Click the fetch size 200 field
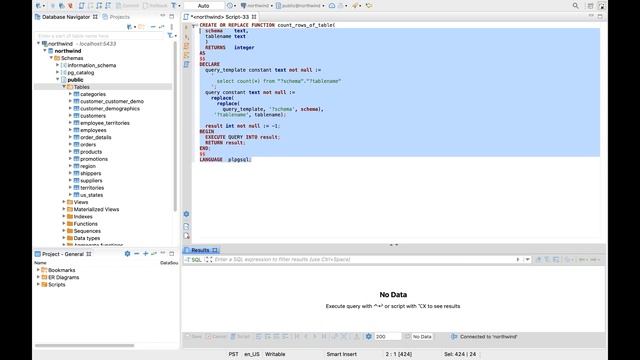Screen dimensions: 640x360 tap(387, 336)
